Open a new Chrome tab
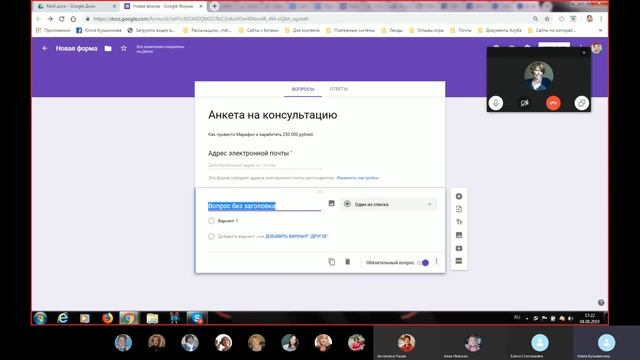The width and height of the screenshot is (640, 360). point(214,6)
